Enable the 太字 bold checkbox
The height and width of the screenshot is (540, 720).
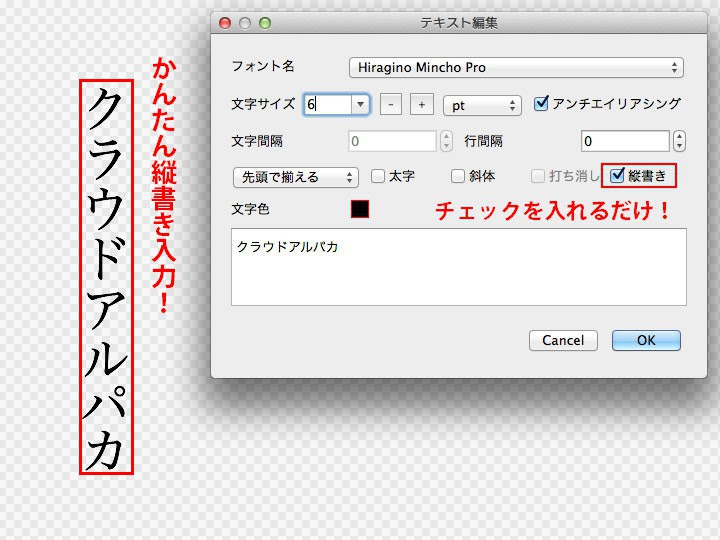click(x=377, y=176)
